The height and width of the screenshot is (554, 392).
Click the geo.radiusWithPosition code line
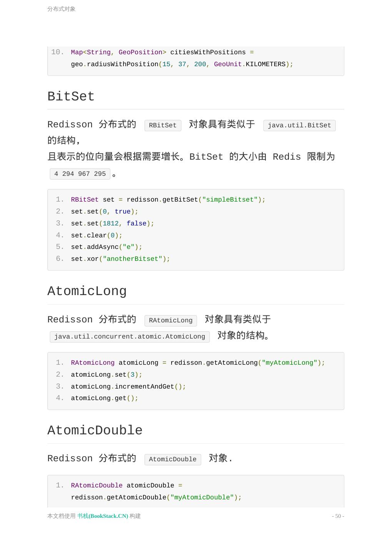click(182, 64)
